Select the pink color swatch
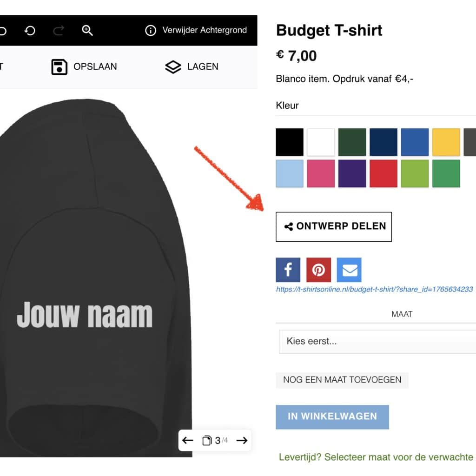 pyautogui.click(x=321, y=173)
